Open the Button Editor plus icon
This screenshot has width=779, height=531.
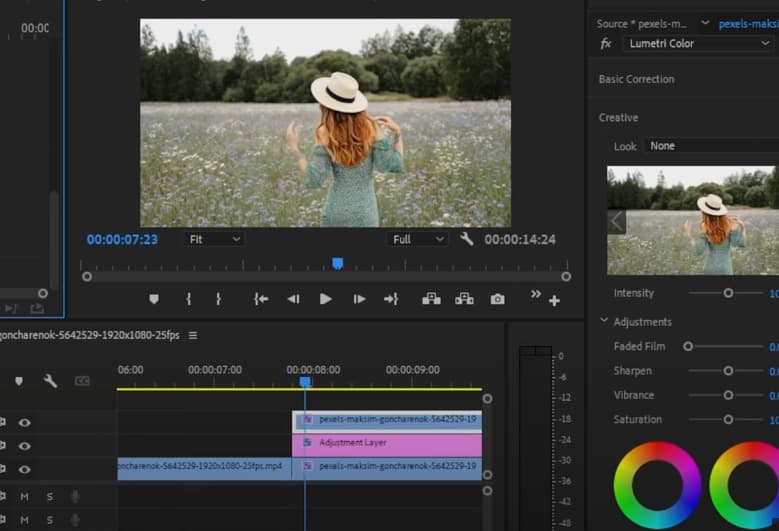tap(554, 300)
